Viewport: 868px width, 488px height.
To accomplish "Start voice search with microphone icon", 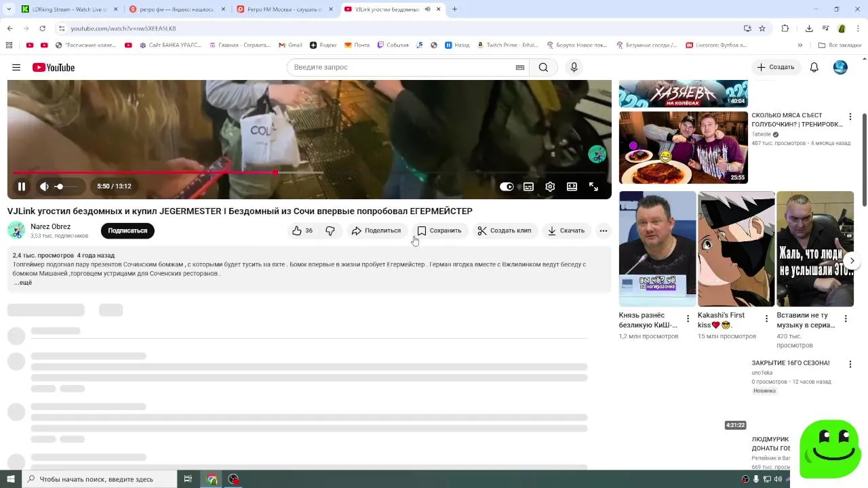I will click(x=574, y=67).
